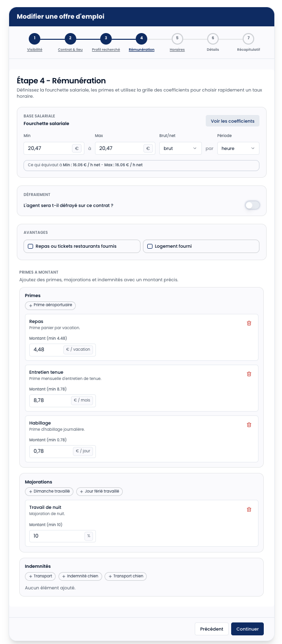Add Indemnité chien chip
The image size is (282, 644).
point(80,576)
